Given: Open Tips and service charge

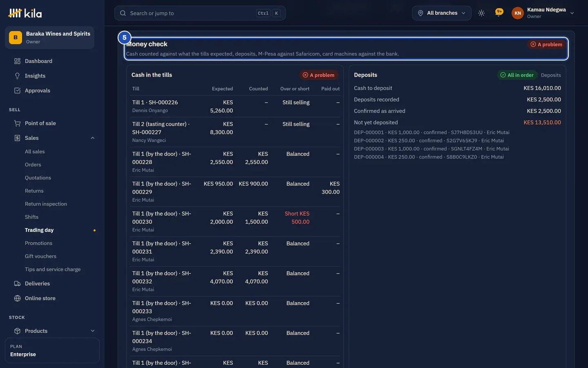Looking at the screenshot, I should coord(53,269).
